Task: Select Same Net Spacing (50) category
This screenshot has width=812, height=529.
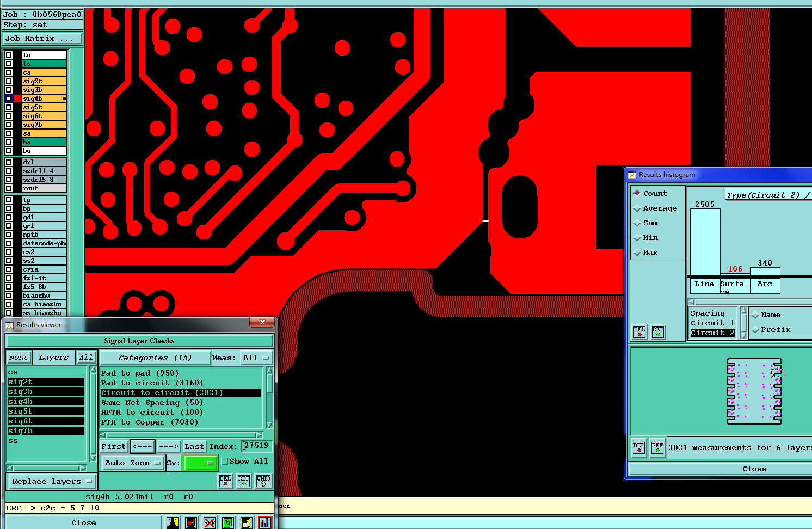Action: [181, 403]
